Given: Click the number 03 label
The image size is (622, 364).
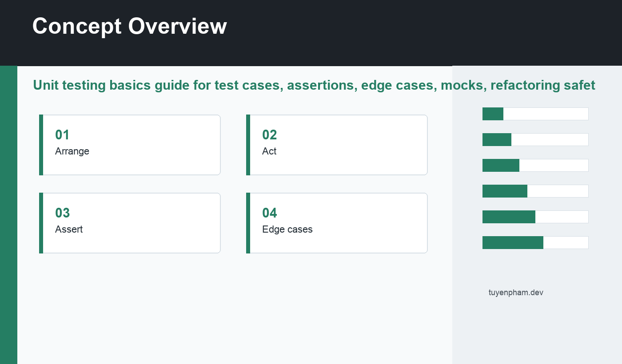Looking at the screenshot, I should click(63, 213).
